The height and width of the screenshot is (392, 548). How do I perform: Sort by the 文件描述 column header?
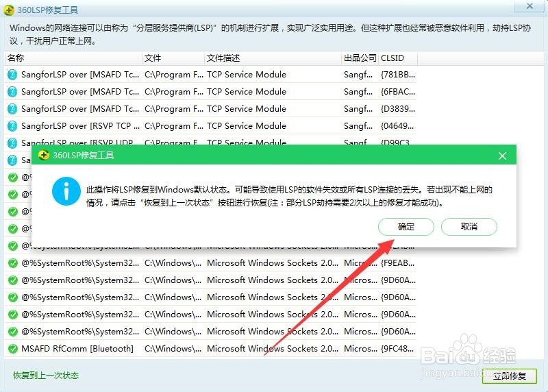click(273, 58)
